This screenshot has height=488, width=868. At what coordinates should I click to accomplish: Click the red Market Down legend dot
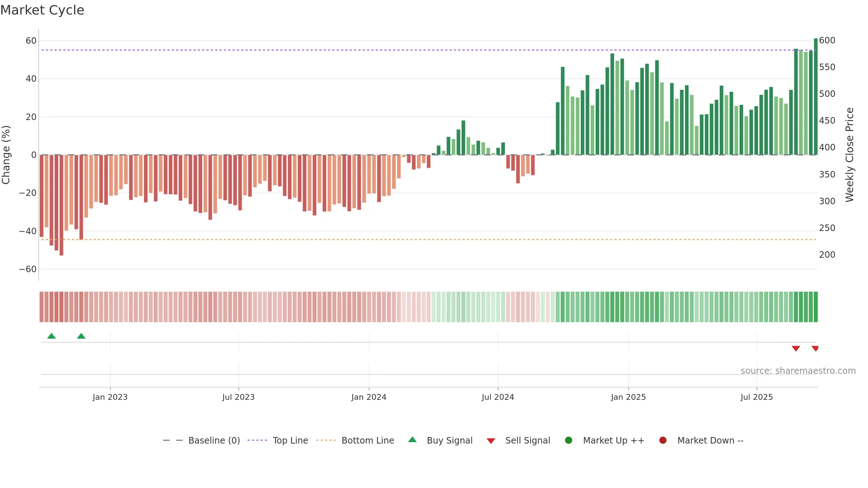tap(663, 440)
